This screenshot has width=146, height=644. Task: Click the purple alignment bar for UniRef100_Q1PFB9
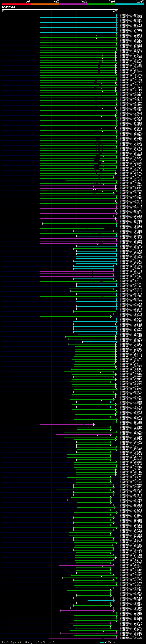(78, 186)
